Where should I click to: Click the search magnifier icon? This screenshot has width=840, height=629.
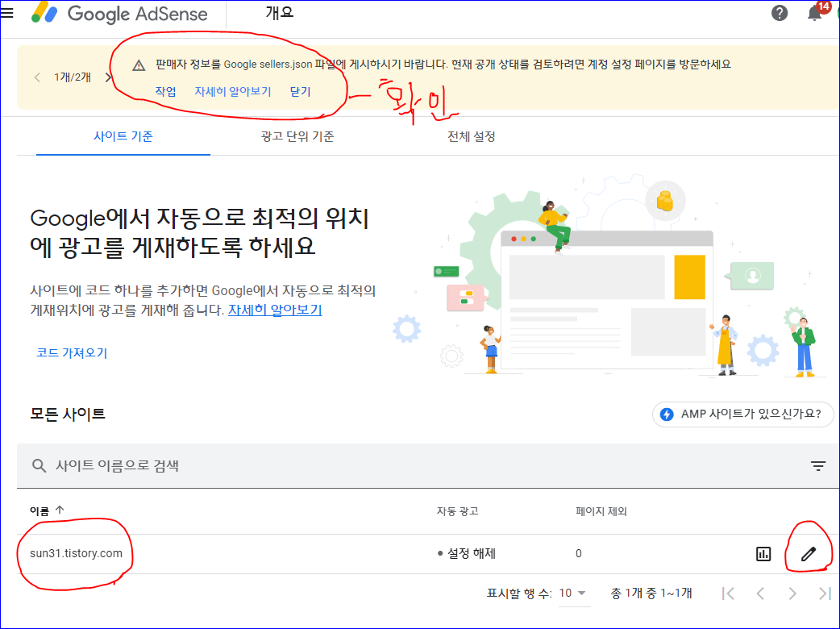click(39, 465)
